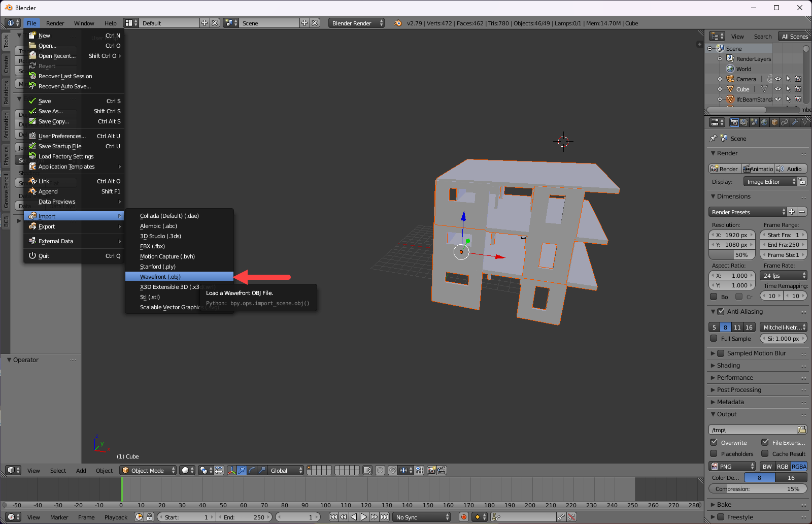Viewport: 812px width, 524px height.
Task: Enable the Overwrite checkbox in Output
Action: point(715,442)
